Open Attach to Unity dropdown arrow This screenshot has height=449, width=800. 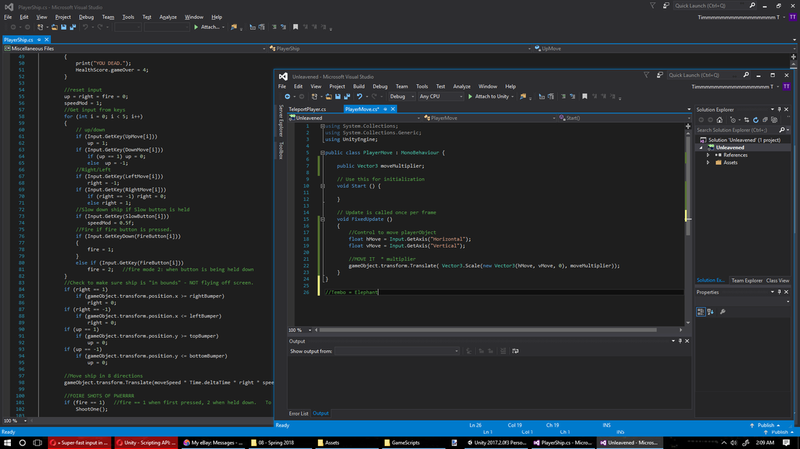pos(512,96)
